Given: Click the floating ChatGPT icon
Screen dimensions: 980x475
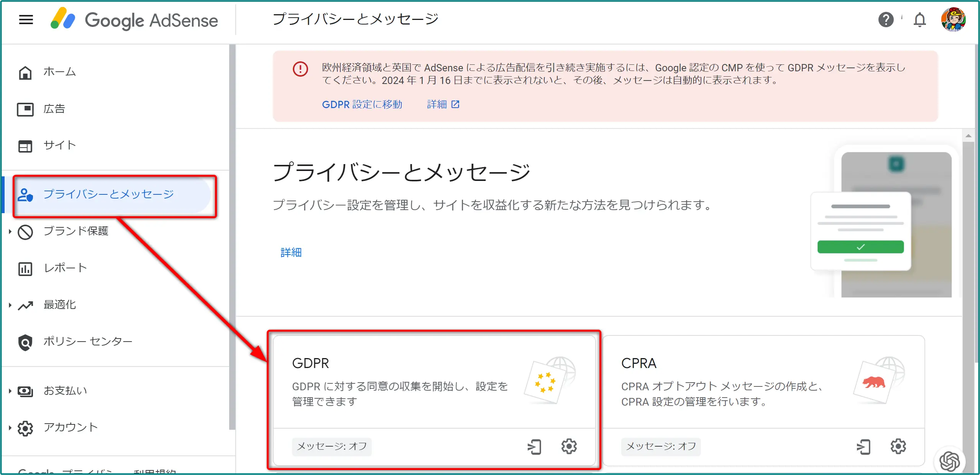Looking at the screenshot, I should pos(950,461).
